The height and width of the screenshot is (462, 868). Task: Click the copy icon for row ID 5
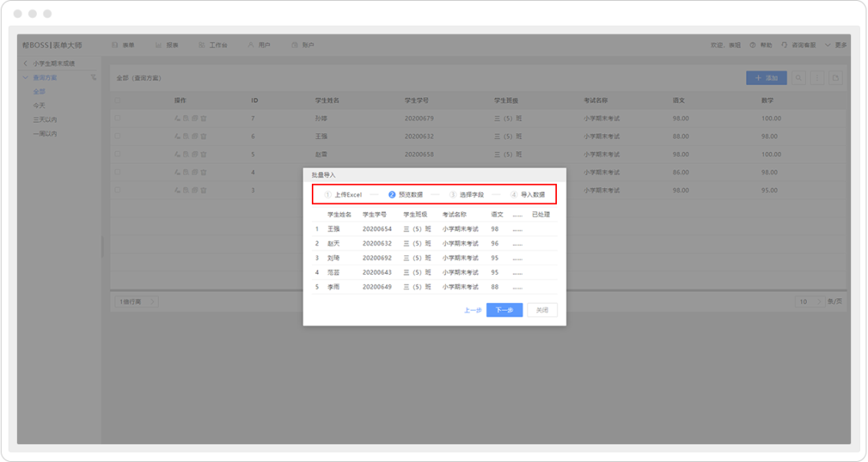pyautogui.click(x=194, y=154)
